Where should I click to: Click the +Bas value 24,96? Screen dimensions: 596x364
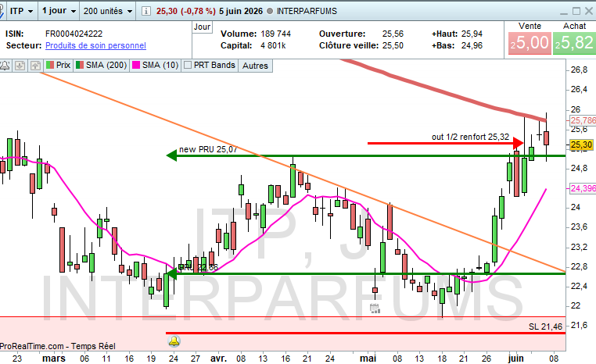[x=472, y=45]
